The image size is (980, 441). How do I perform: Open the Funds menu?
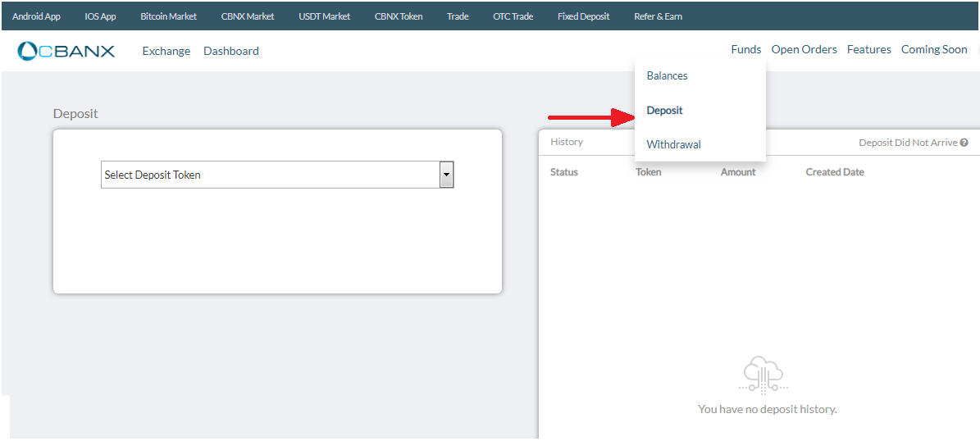tap(746, 49)
